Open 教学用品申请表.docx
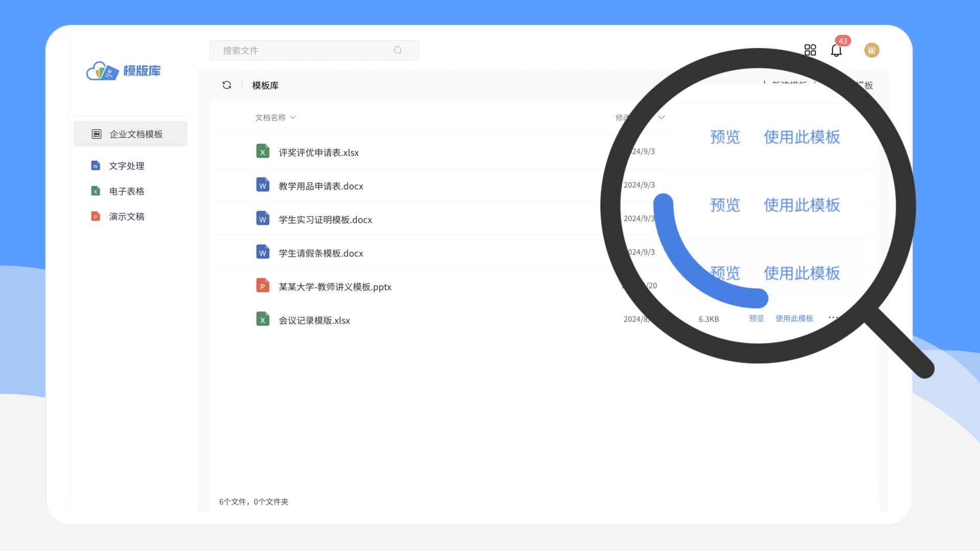The height and width of the screenshot is (551, 980). click(321, 186)
